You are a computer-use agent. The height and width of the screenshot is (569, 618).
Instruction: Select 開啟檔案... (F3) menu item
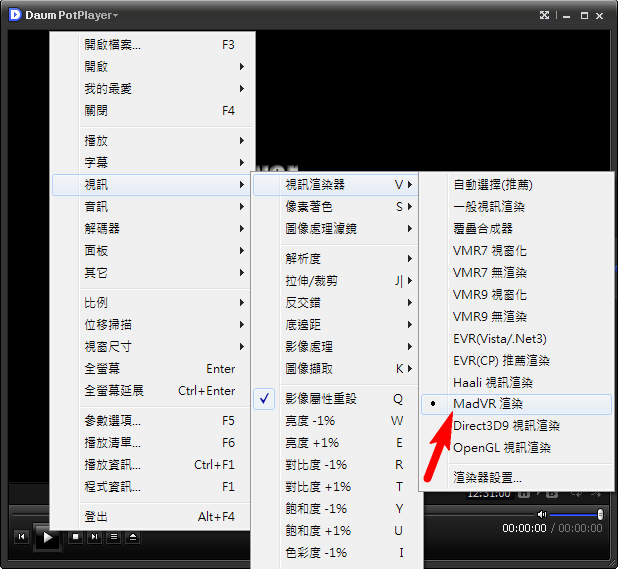pos(154,45)
